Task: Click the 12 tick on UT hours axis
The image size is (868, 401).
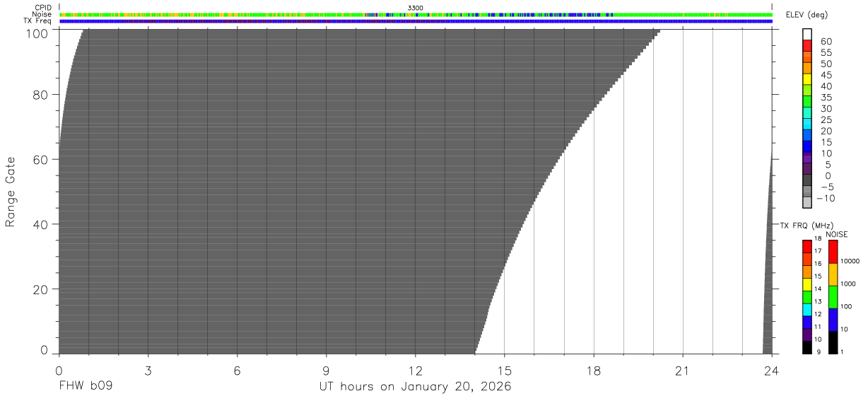Action: coord(415,370)
